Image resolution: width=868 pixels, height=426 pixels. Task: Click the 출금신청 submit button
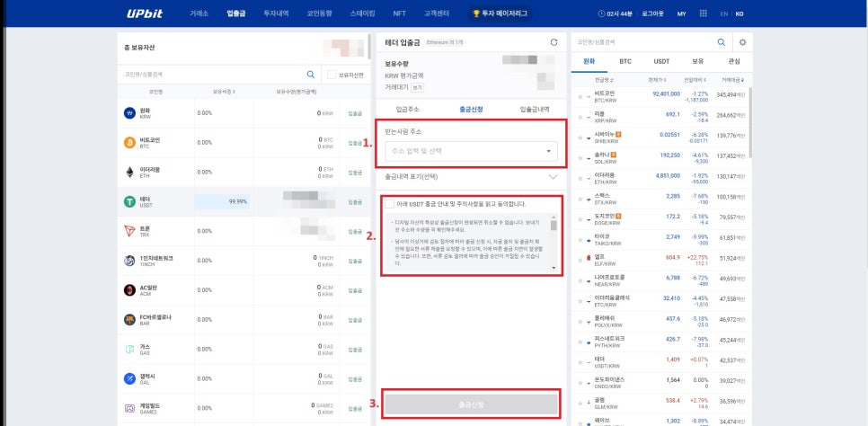(x=471, y=404)
